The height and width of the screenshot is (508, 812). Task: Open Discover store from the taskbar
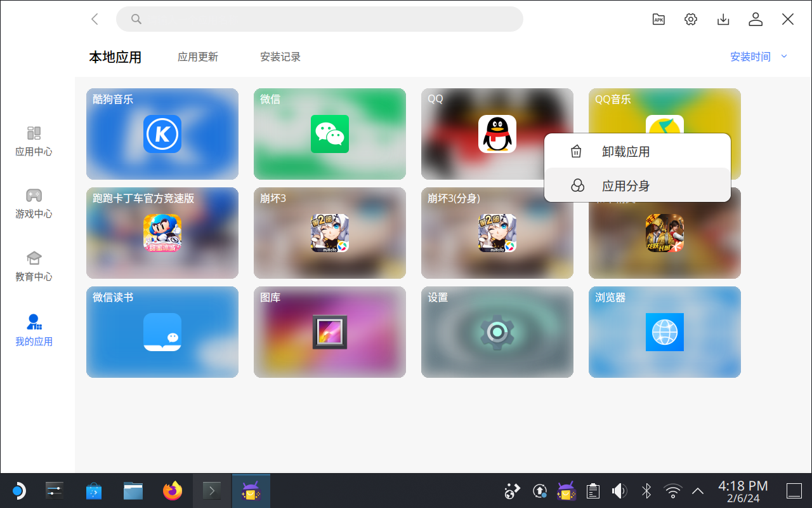(94, 491)
